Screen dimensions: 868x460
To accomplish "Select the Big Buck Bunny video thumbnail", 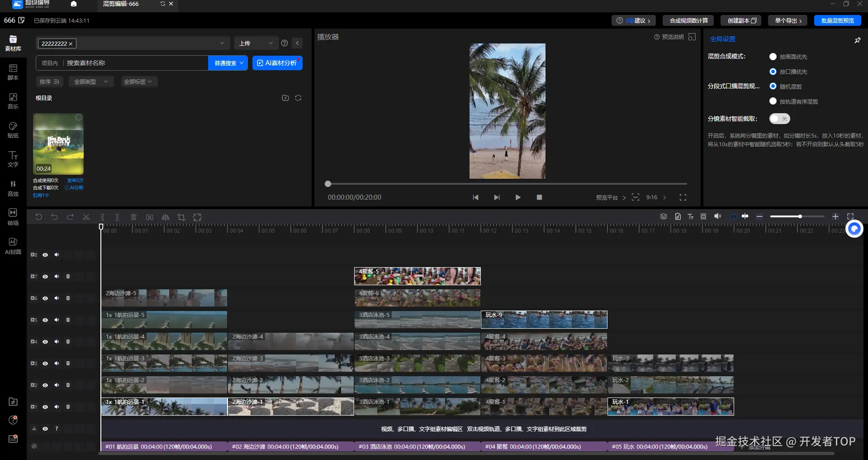I will click(x=58, y=144).
